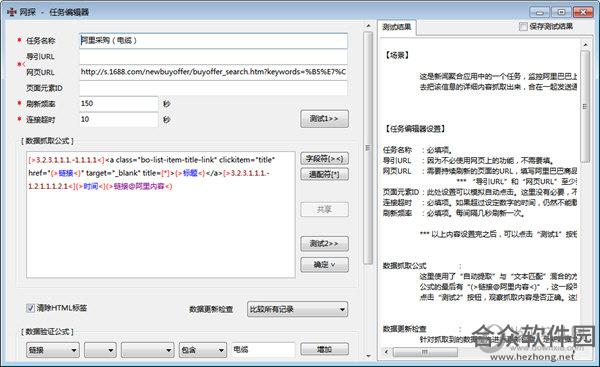Image resolution: width=600 pixels, height=367 pixels.
Task: Open the 确定 dropdown button
Action: click(324, 264)
